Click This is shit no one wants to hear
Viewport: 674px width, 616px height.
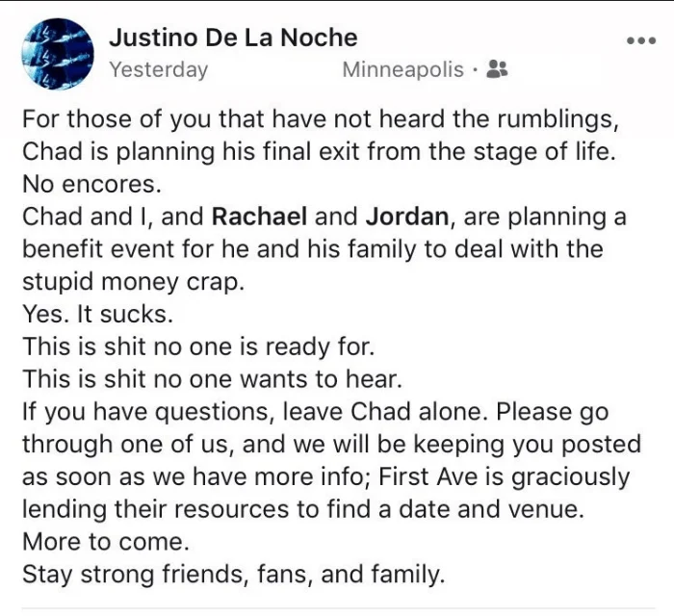[213, 379]
